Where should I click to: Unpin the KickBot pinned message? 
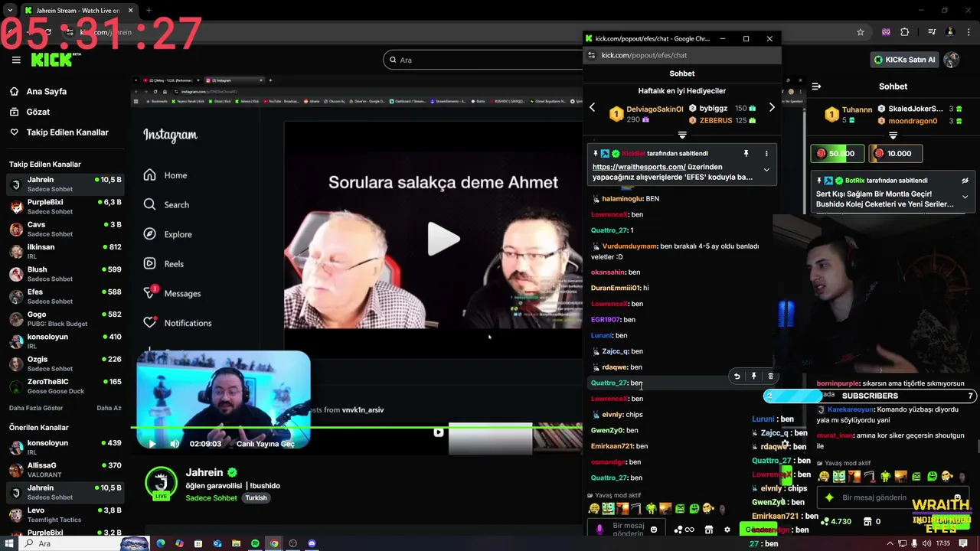746,154
